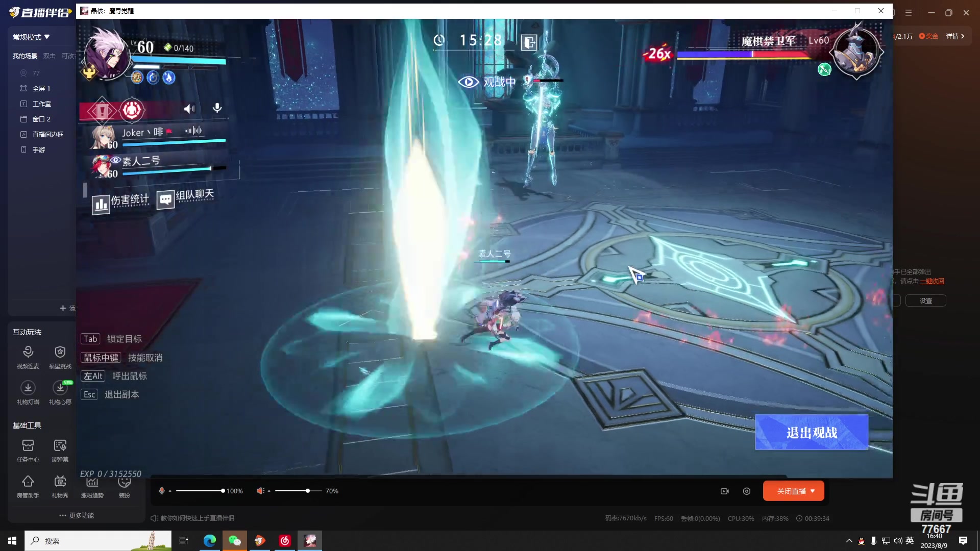Toggle in-game microphone
Viewport: 980px width, 551px height.
click(217, 108)
